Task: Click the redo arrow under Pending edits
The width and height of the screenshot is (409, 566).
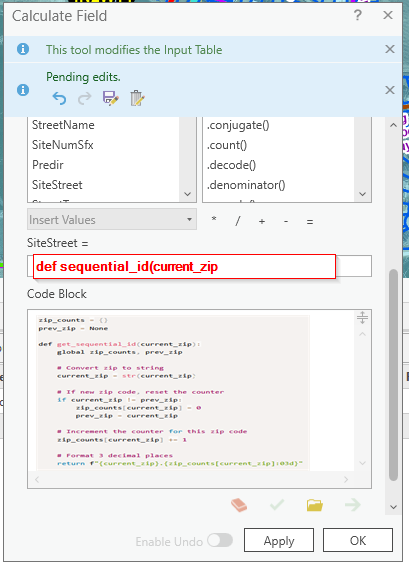Action: tap(85, 98)
